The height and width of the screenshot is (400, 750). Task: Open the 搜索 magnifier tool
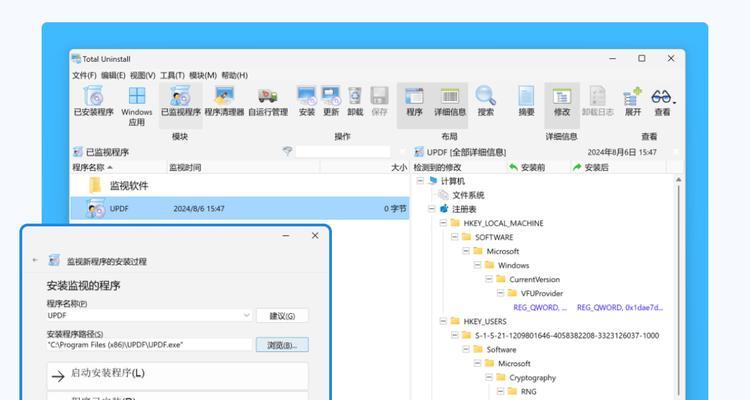pyautogui.click(x=485, y=95)
